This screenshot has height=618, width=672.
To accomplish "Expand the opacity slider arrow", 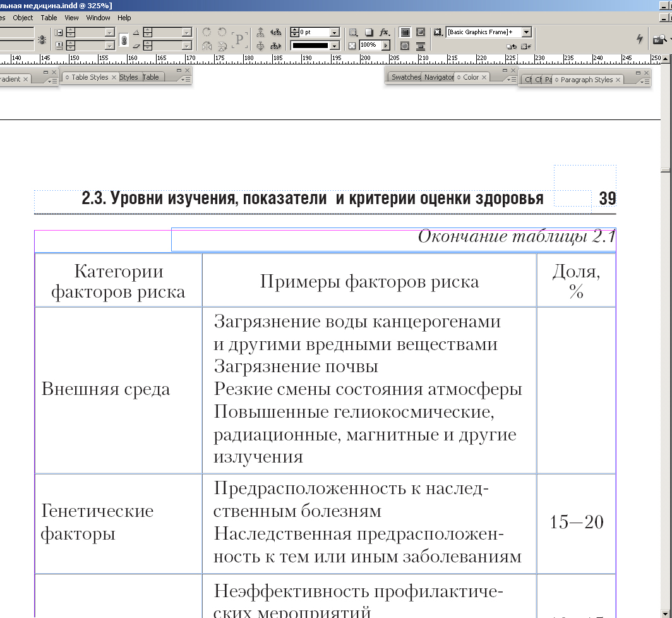I will point(386,45).
